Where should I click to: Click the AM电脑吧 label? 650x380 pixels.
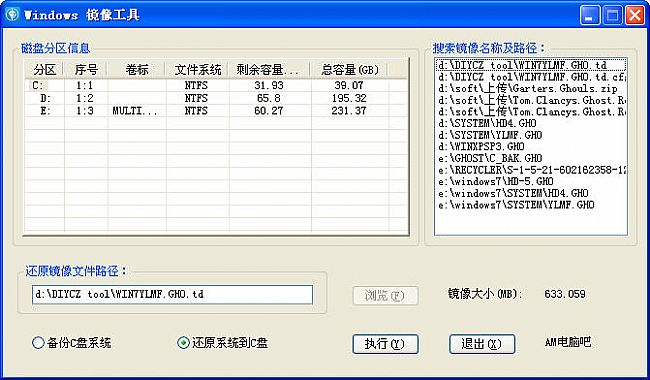(x=568, y=342)
